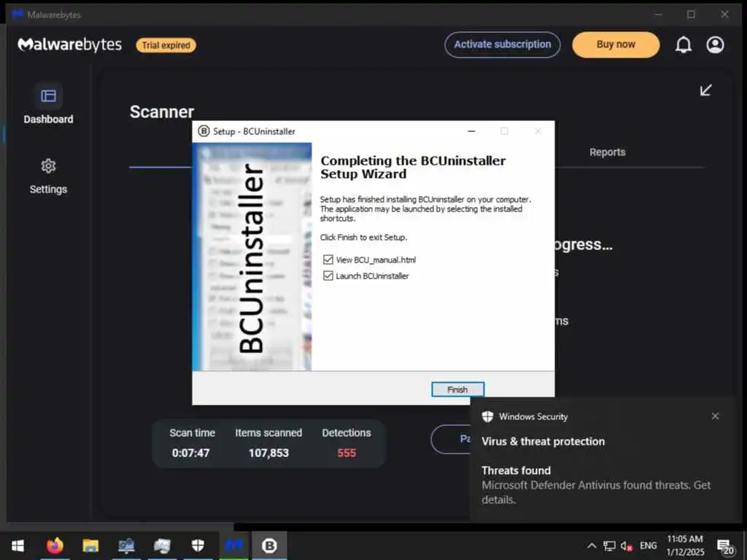
Task: Open Microsoft Defender threats found details message
Action: [596, 492]
